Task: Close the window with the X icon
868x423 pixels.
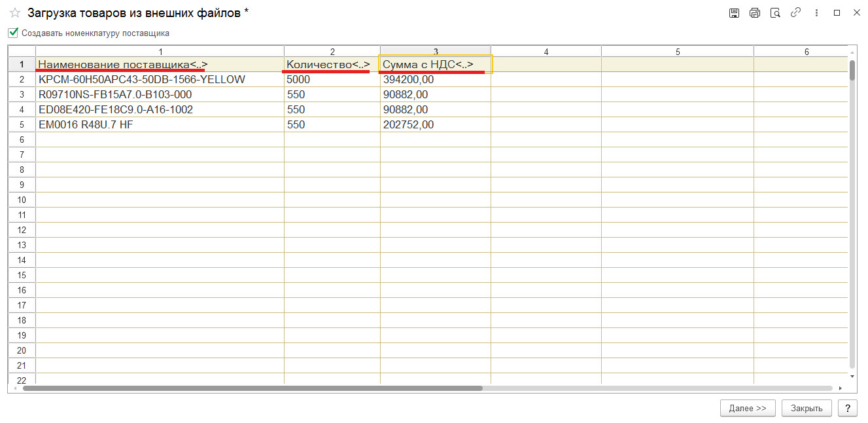Action: click(x=856, y=13)
